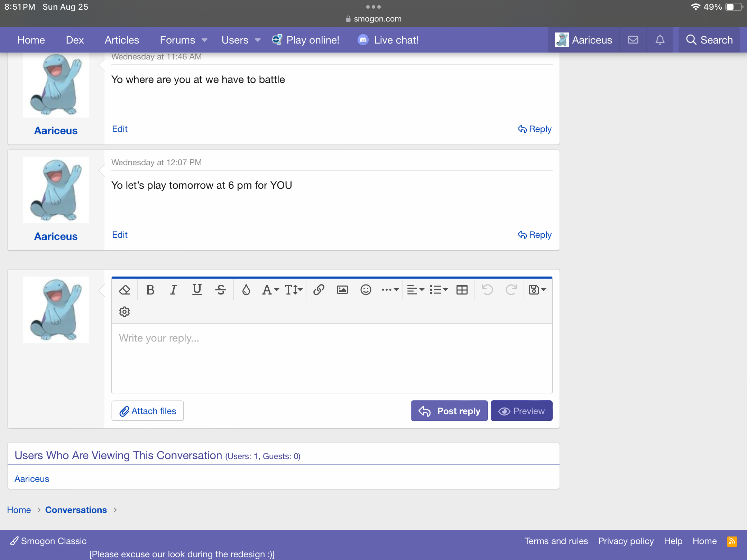The width and height of the screenshot is (747, 560).
Task: Tap the battery status indicator
Action: point(734,7)
